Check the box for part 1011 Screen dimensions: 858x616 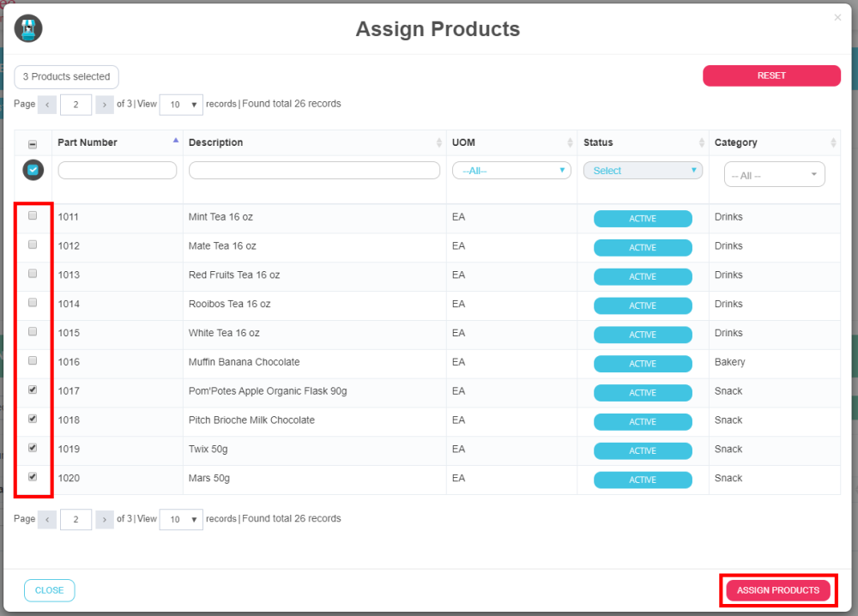pos(33,216)
